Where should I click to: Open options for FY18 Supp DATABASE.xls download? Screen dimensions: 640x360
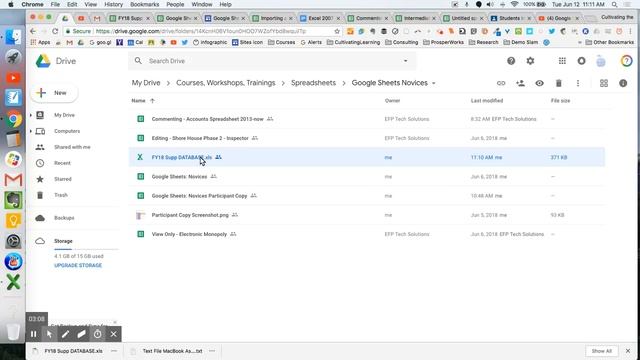pyautogui.click(x=114, y=351)
